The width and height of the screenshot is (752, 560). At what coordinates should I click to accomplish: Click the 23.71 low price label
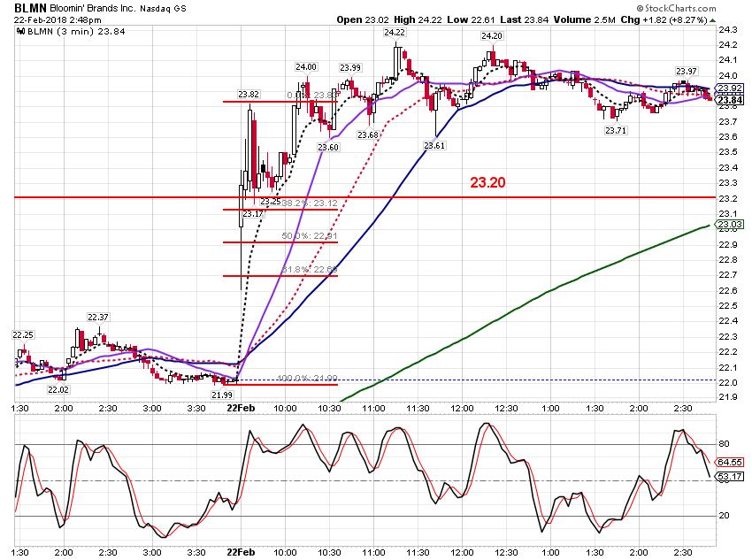click(616, 130)
